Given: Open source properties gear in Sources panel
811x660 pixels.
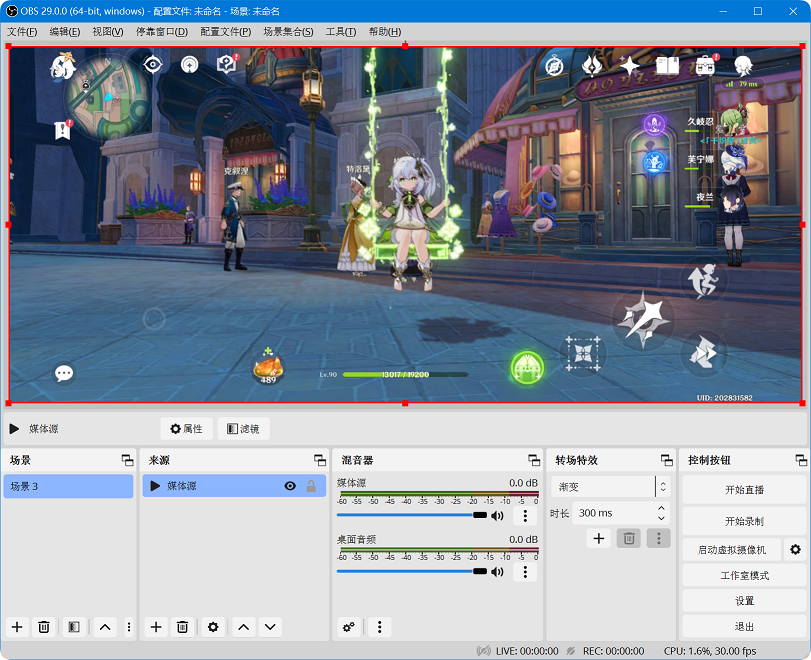Looking at the screenshot, I should [213, 627].
